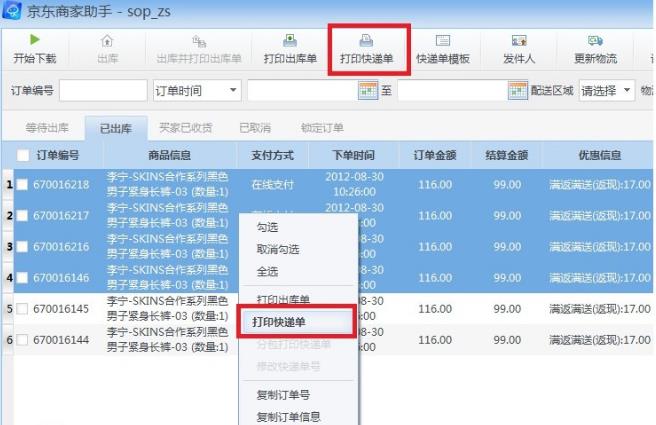The image size is (656, 425).
Task: Click row number 5 header
Action: pyautogui.click(x=9, y=309)
